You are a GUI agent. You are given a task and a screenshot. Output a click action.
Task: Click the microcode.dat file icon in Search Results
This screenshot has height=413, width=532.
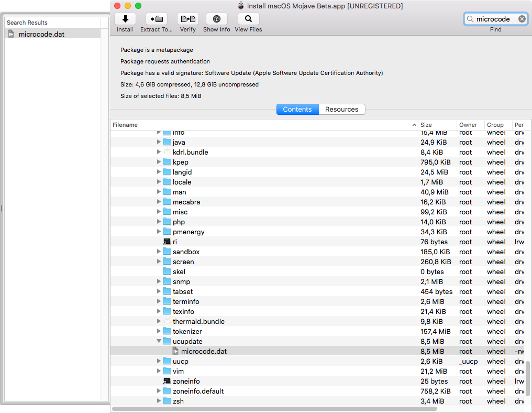click(11, 34)
